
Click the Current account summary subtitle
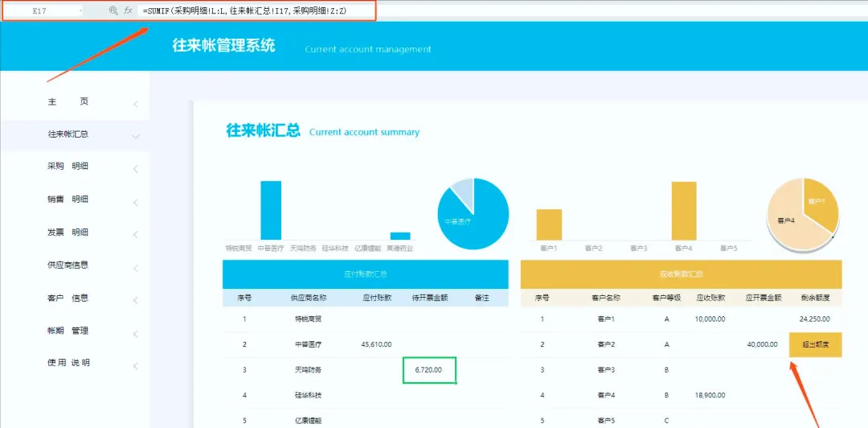pos(364,133)
